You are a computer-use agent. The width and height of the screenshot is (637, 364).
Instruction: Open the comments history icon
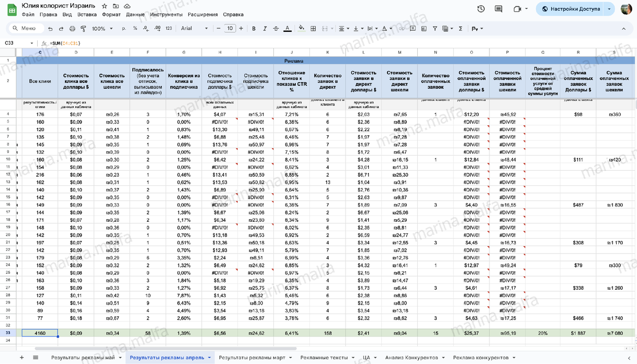498,8
